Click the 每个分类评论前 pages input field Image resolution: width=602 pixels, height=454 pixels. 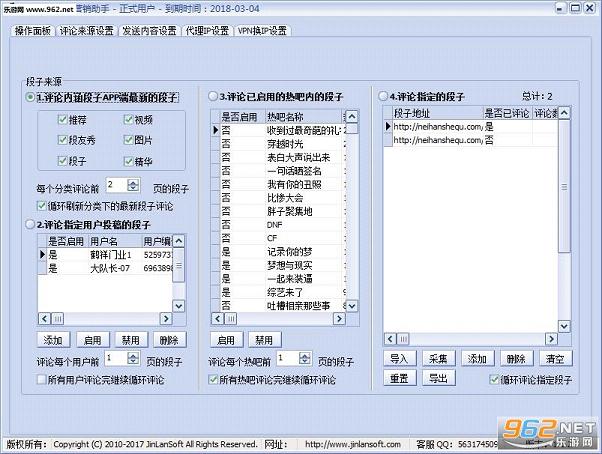coord(117,185)
